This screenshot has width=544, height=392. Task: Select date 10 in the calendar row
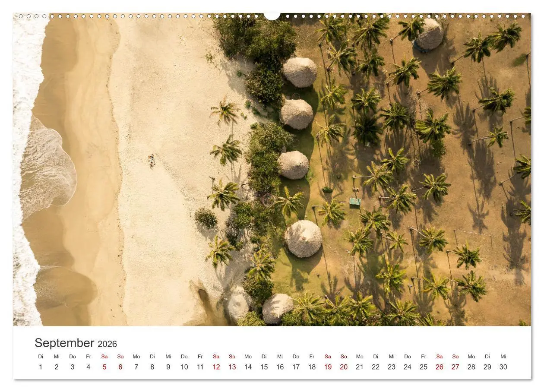point(184,367)
